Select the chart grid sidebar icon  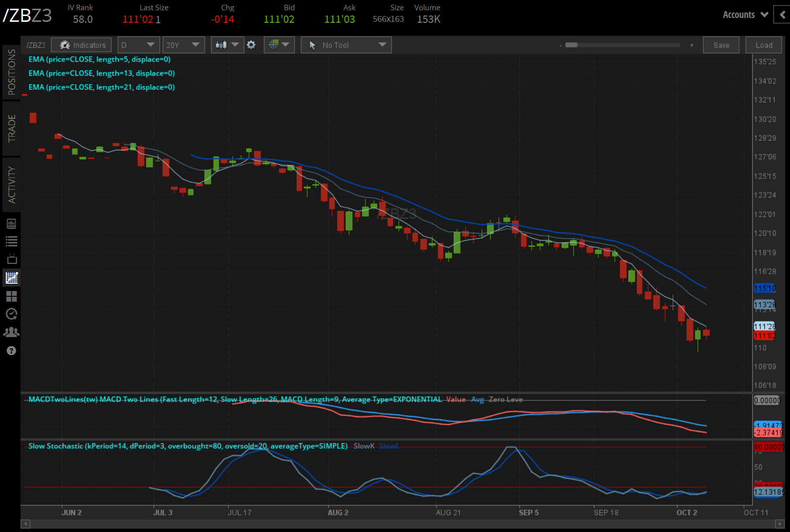pos(12,278)
